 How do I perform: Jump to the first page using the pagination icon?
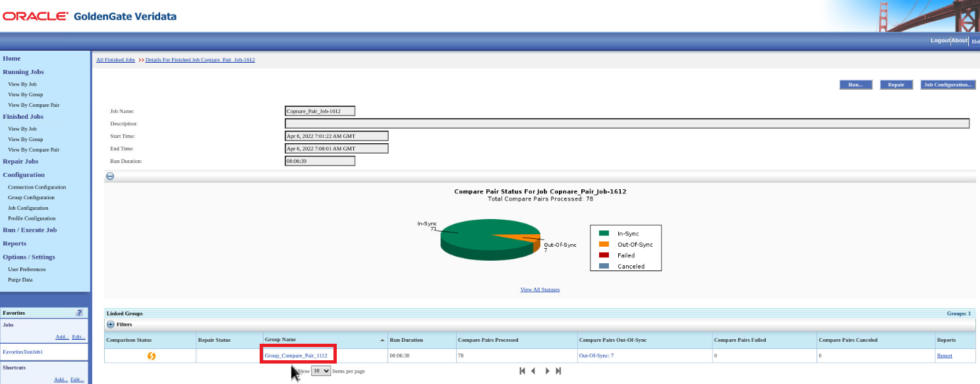click(x=521, y=371)
